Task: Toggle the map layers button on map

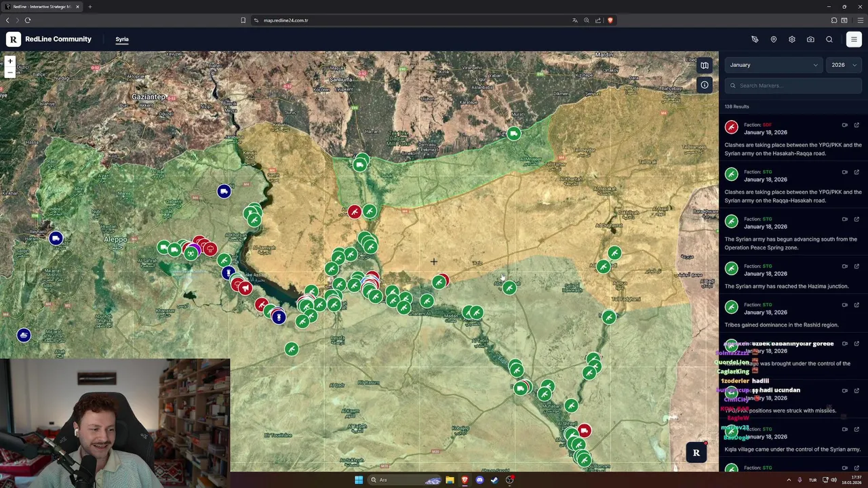Action: pos(705,66)
